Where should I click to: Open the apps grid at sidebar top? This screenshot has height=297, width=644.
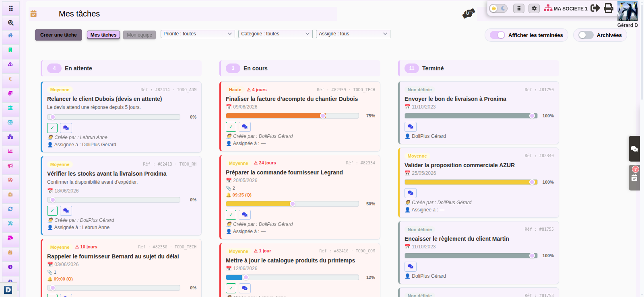[x=10, y=8]
